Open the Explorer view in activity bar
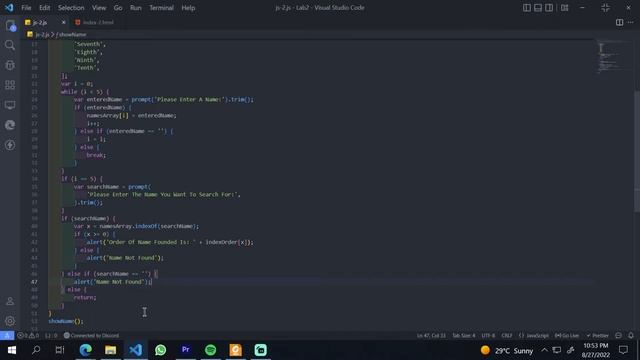 coord(10,26)
